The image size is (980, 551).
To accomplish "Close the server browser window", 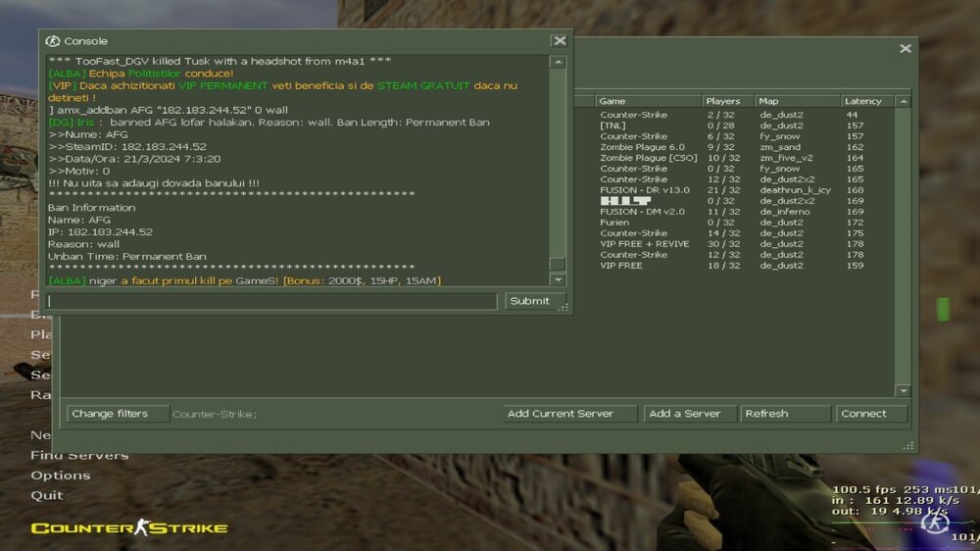I will click(x=906, y=48).
